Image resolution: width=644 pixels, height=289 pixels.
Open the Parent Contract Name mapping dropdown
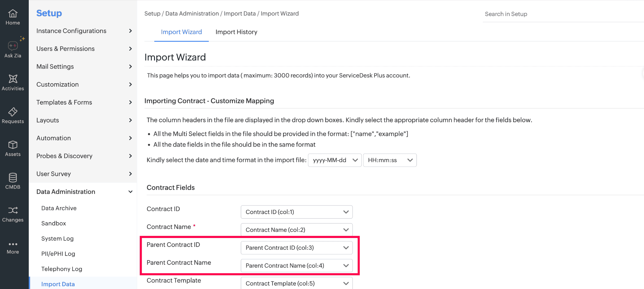tap(296, 265)
